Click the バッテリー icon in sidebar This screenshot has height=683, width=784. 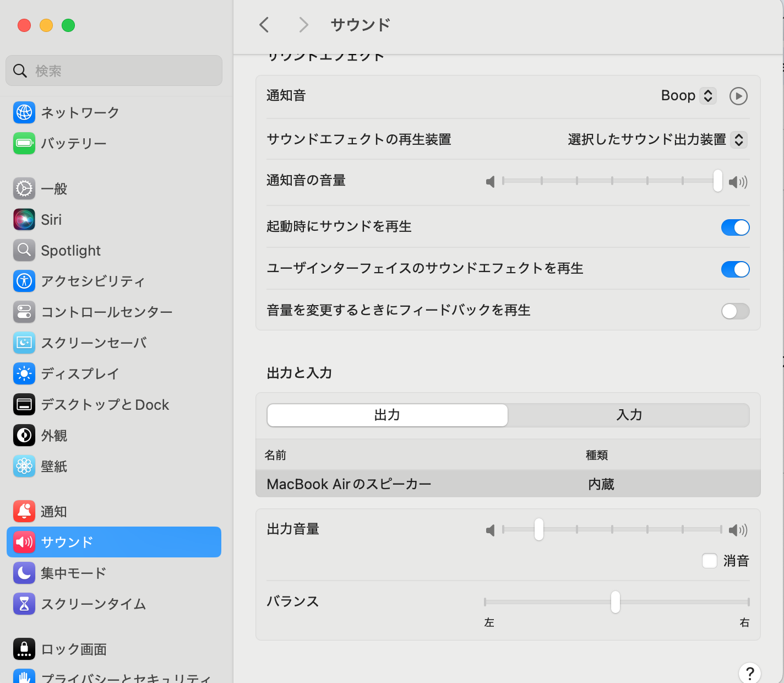pyautogui.click(x=24, y=143)
